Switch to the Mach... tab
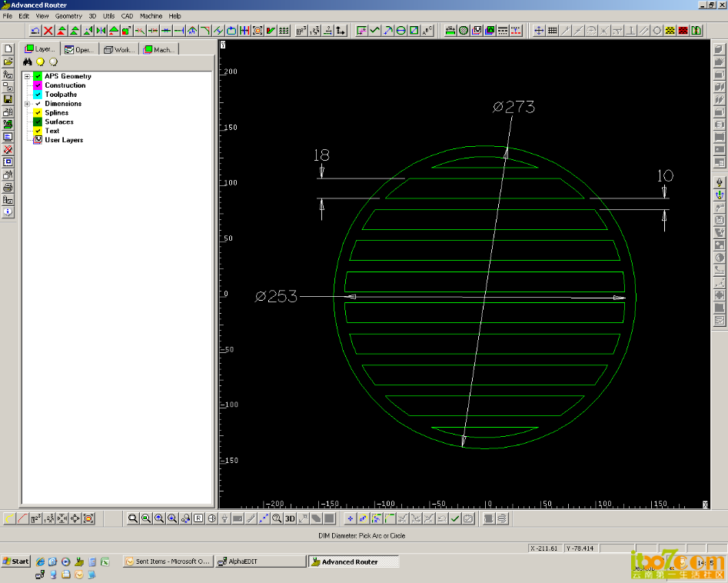Image resolution: width=728 pixels, height=583 pixels. tap(158, 50)
